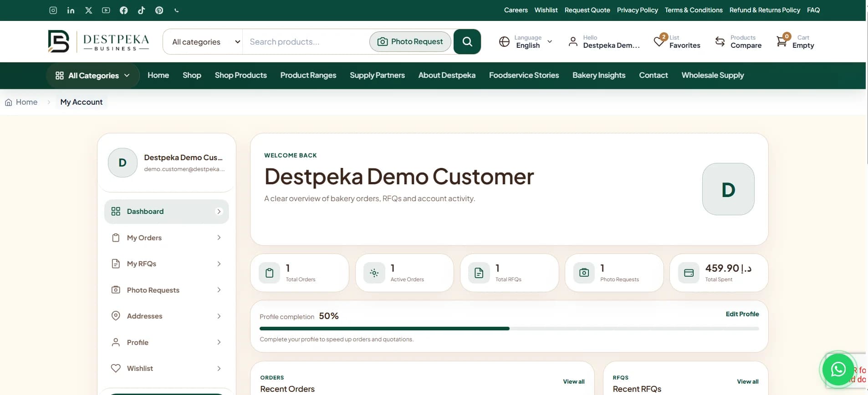The width and height of the screenshot is (868, 395).
Task: Click the Photo Request button
Action: [x=410, y=41]
